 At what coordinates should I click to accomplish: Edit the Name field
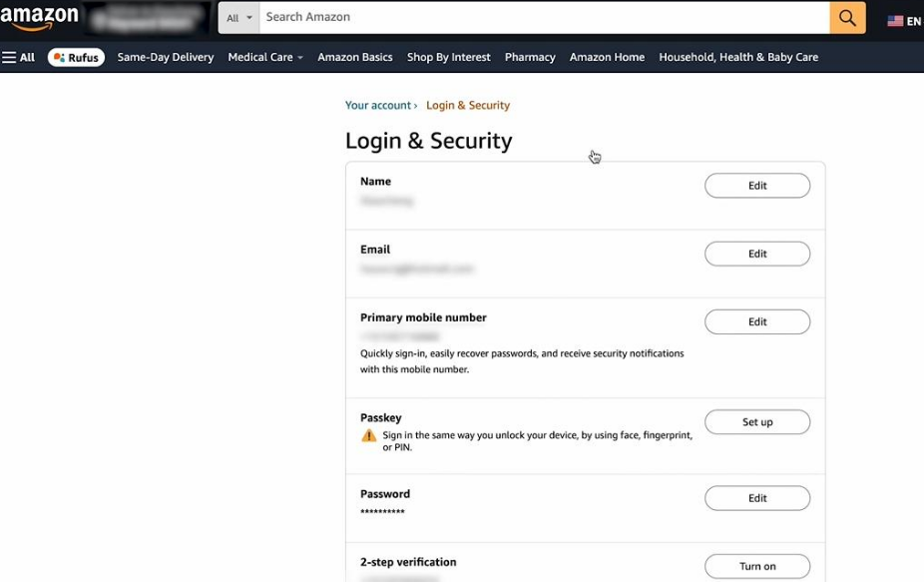[757, 186]
